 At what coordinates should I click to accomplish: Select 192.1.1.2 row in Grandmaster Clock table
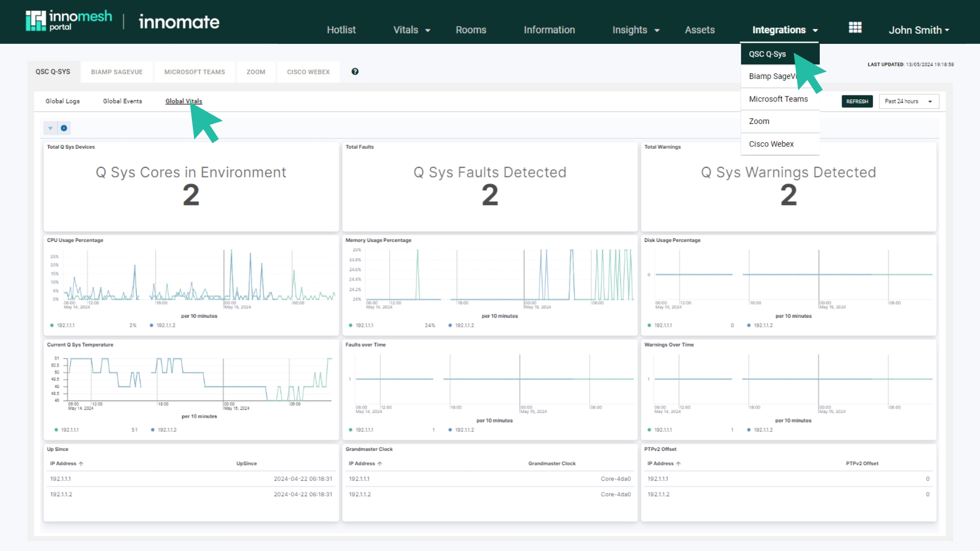[x=489, y=494]
